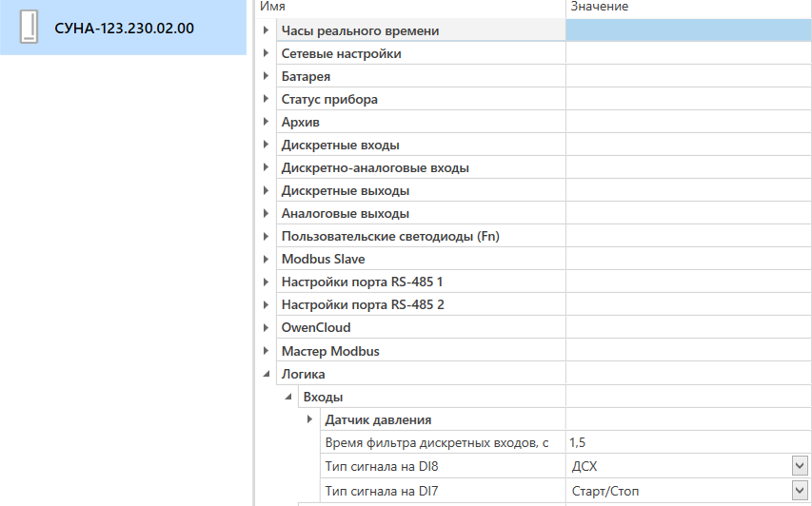
Task: Expand Пользовательские светодиоды (Fn) group
Action: [266, 236]
